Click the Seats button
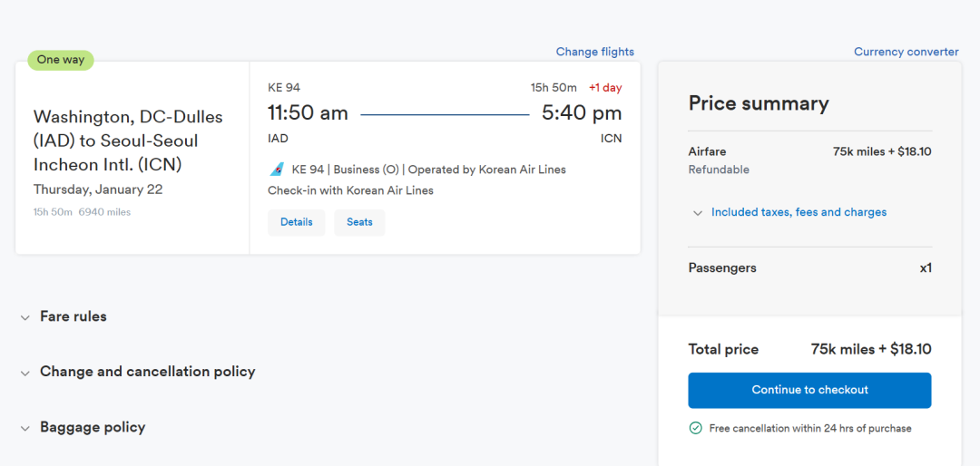 359,222
